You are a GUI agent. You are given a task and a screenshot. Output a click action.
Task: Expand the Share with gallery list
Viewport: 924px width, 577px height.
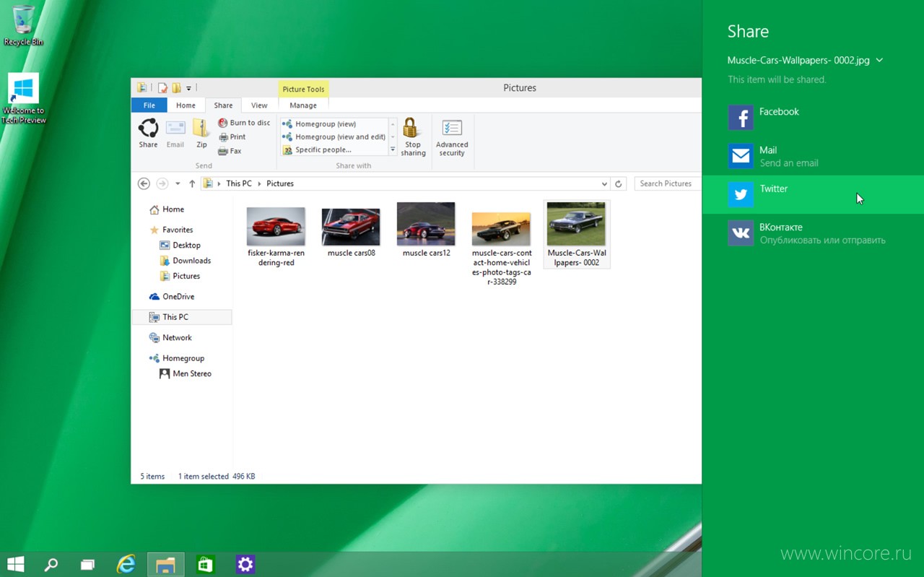(x=393, y=150)
